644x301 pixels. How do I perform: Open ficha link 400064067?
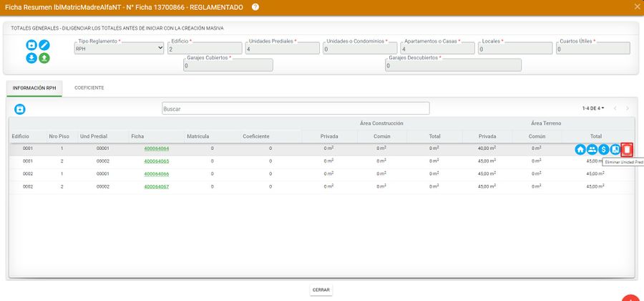click(156, 186)
